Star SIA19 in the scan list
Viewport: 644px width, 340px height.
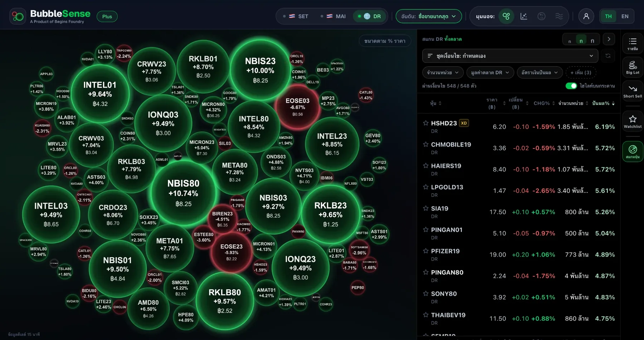click(x=426, y=208)
